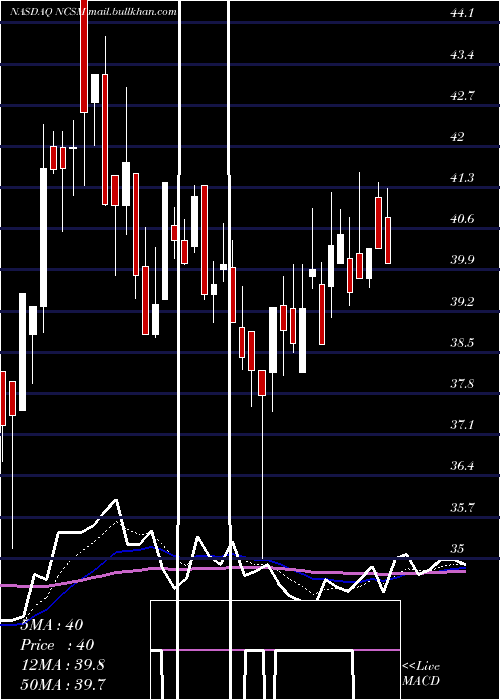The width and height of the screenshot is (500, 700).
Task: Click the 42 price axis label
Action: coord(458,137)
